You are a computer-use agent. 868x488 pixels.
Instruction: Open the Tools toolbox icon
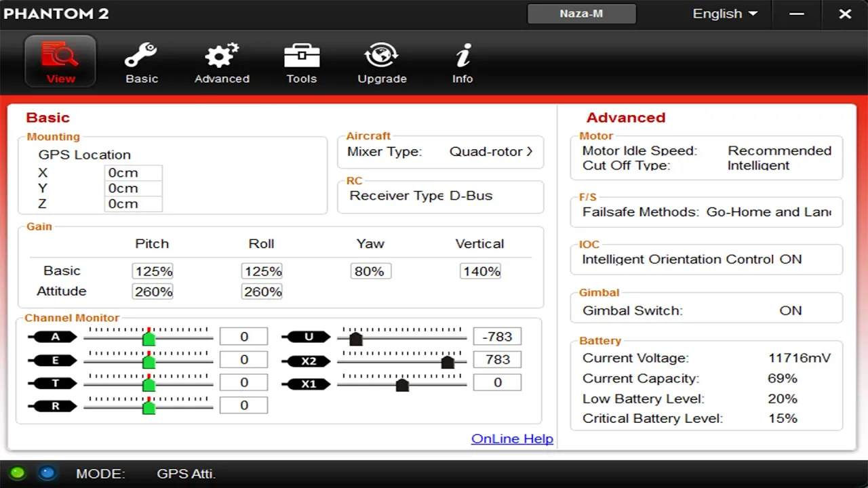[302, 56]
